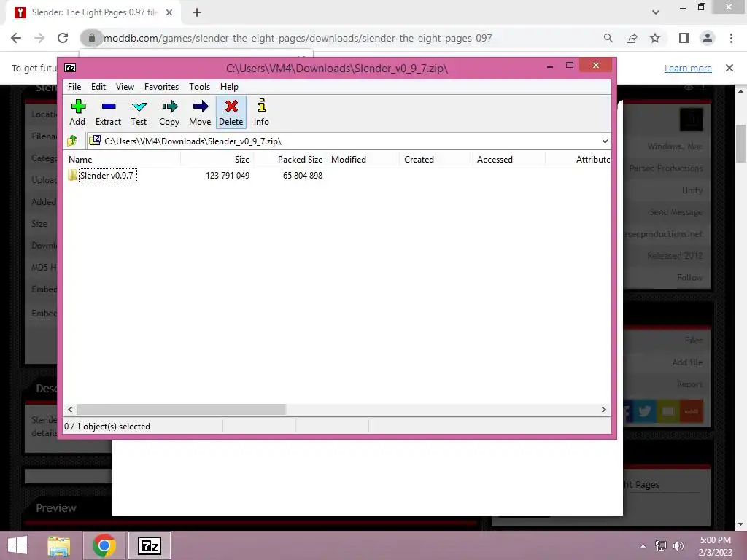Open Chrome tab search chevron
This screenshot has width=747, height=560.
point(656,12)
